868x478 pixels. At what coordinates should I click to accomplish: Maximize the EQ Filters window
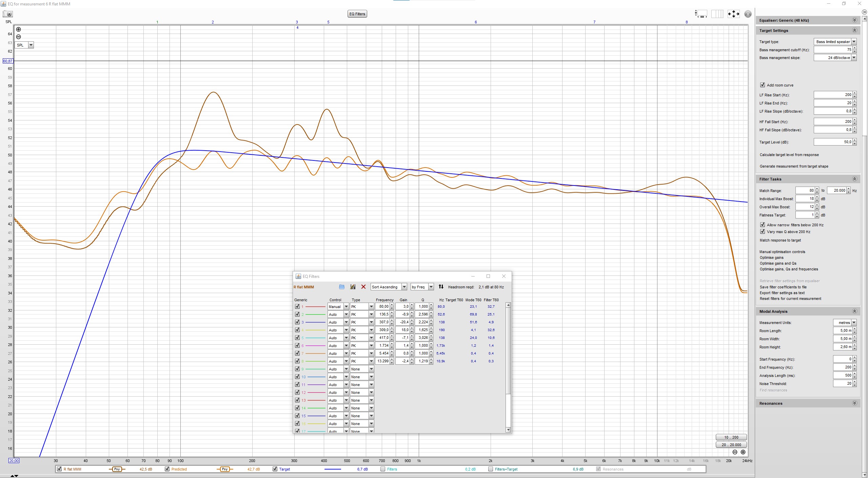(488, 276)
